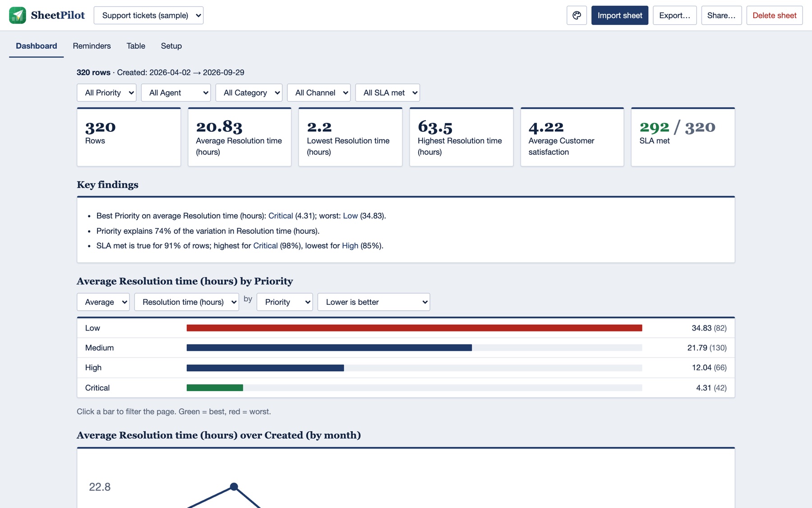Image resolution: width=812 pixels, height=508 pixels.
Task: Click the Export… button
Action: [675, 15]
